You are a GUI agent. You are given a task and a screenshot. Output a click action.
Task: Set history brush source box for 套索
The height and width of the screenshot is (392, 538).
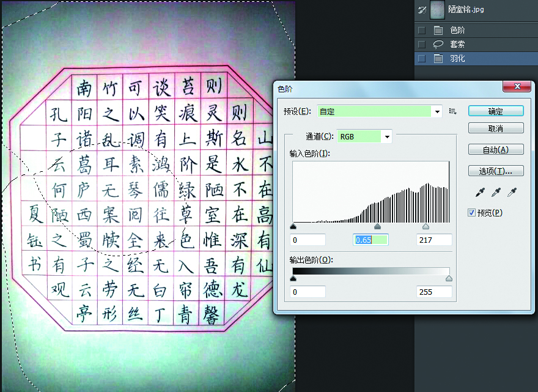421,45
